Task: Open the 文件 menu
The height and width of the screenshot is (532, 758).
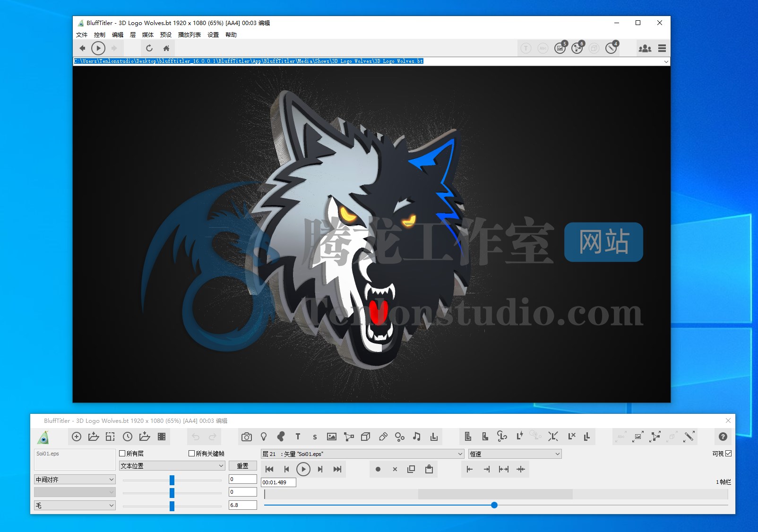Action: pyautogui.click(x=82, y=35)
